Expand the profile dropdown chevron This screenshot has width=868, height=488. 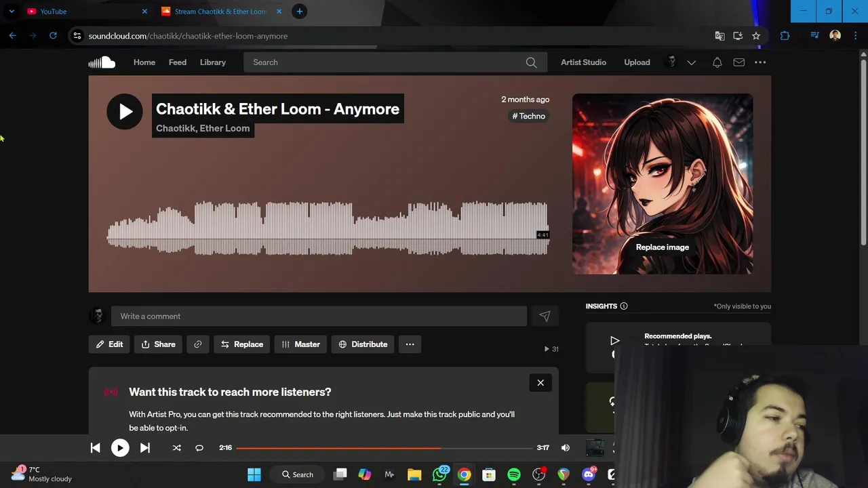(691, 62)
